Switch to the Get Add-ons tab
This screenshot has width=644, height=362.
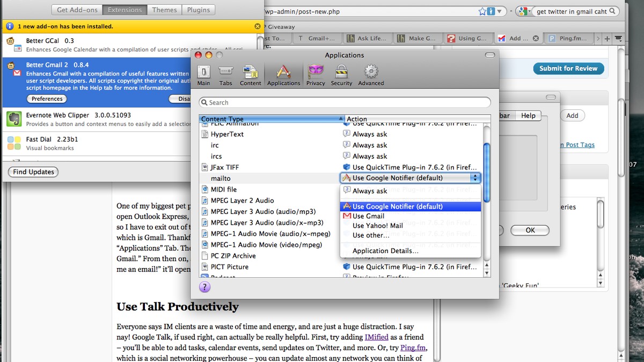[78, 10]
